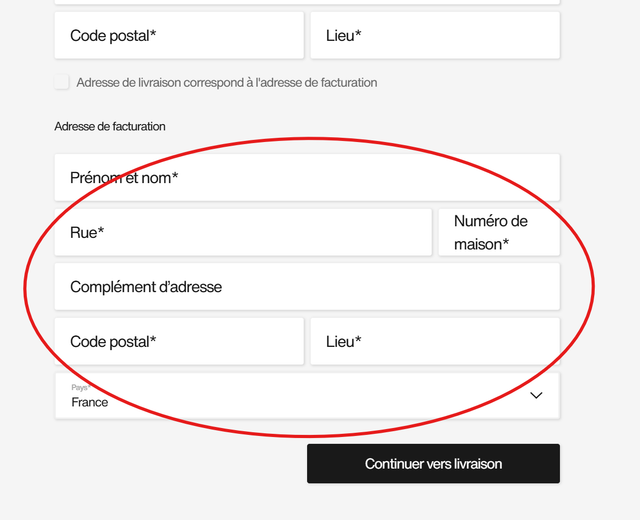640x520 pixels.
Task: Click the delivery Code postal field above checkbox
Action: coord(179,36)
